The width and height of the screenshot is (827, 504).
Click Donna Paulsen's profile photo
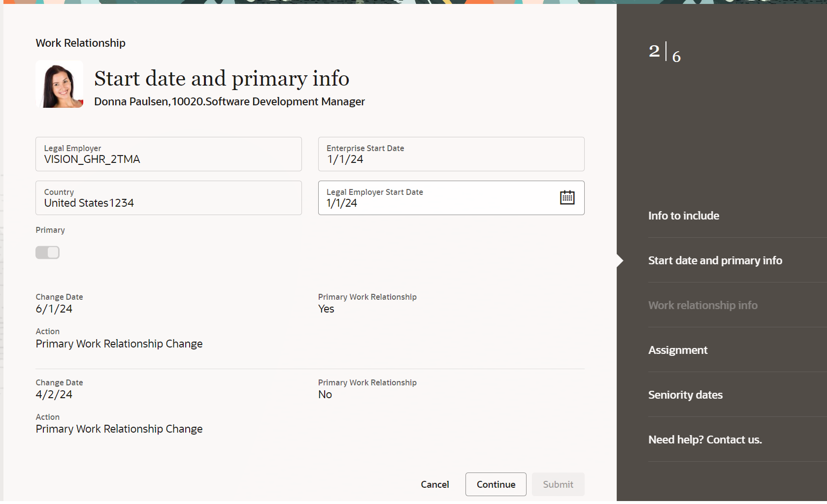click(x=60, y=84)
